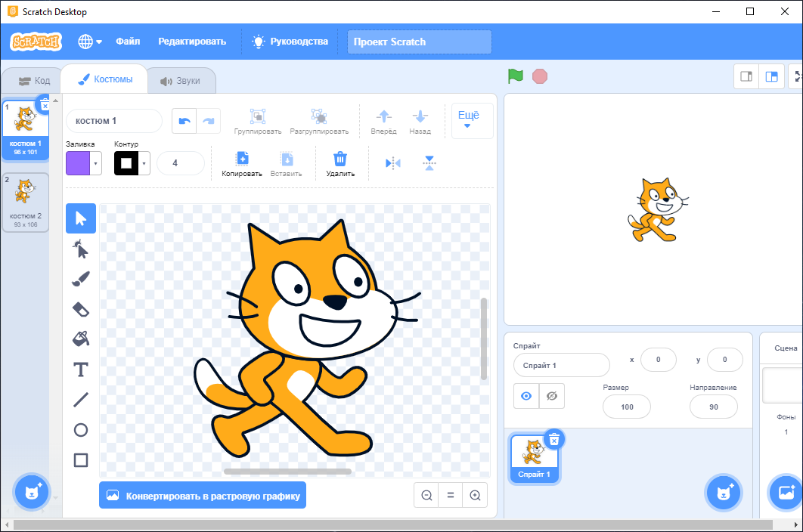This screenshot has width=803, height=532.
Task: Select the Спрайт 1 thumbnail
Action: tap(534, 459)
